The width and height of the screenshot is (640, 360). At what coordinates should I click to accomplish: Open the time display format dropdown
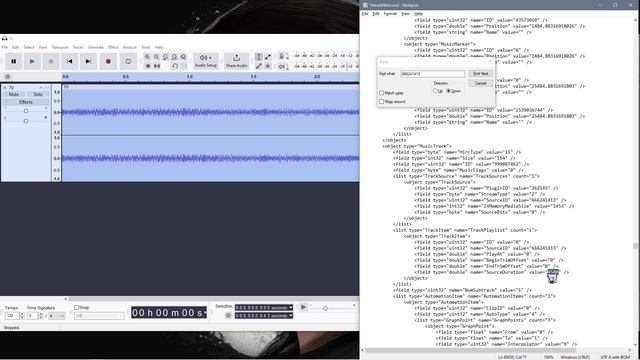[205, 313]
